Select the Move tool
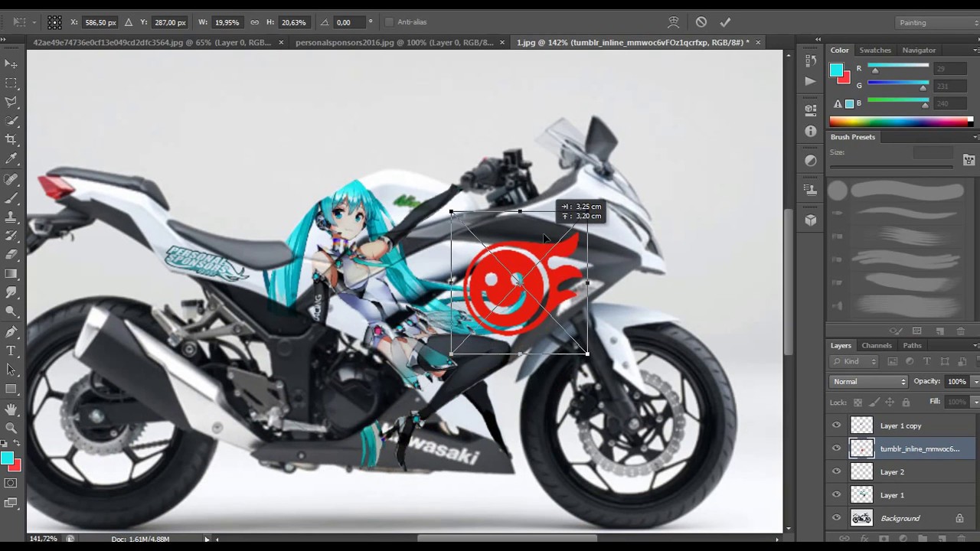Image resolution: width=980 pixels, height=551 pixels. click(11, 64)
